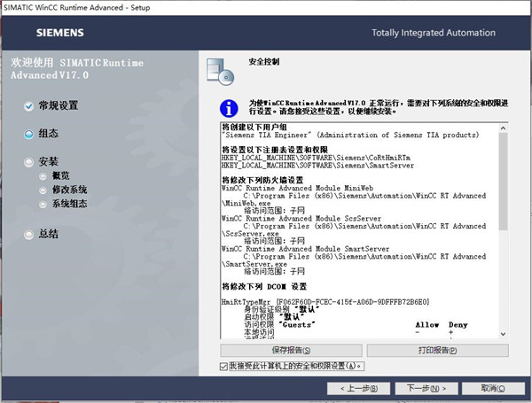Select the 系统组态 sub-step indicator
The height and width of the screenshot is (403, 532).
pyautogui.click(x=43, y=204)
